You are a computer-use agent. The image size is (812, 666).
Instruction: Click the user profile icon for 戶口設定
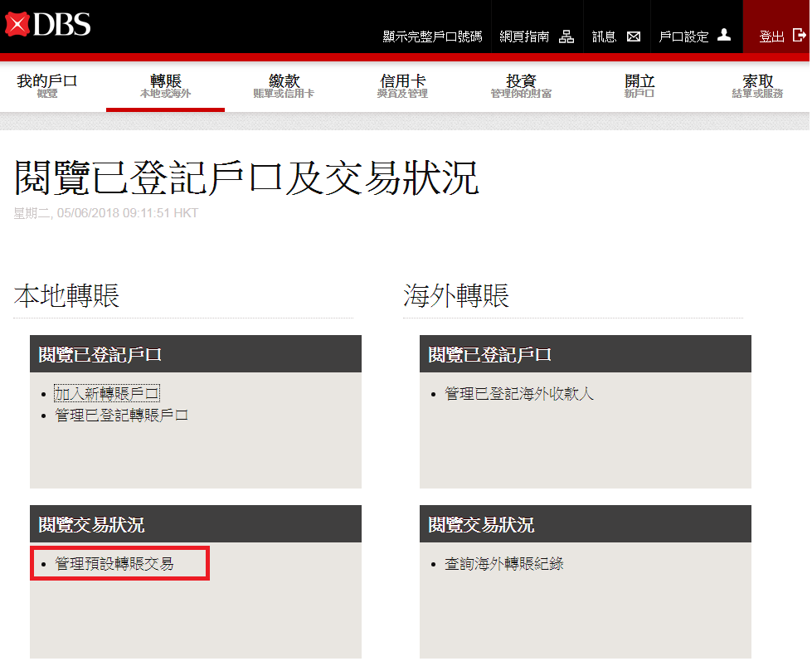click(x=724, y=36)
